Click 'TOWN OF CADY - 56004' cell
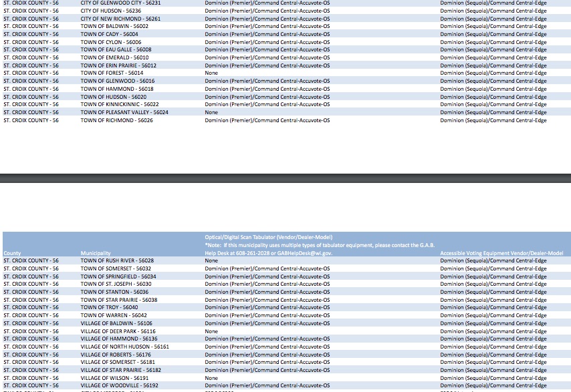 (x=109, y=34)
